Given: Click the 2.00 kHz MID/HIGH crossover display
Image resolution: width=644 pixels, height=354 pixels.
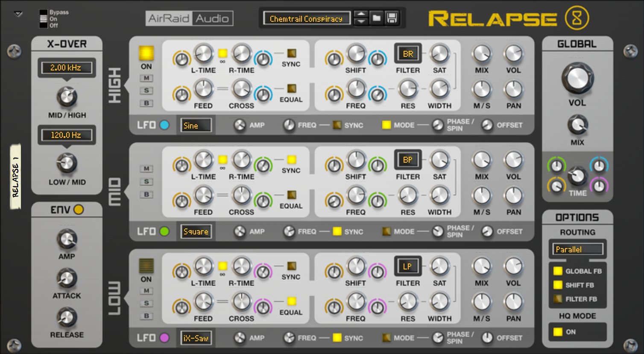Looking at the screenshot, I should tap(66, 67).
